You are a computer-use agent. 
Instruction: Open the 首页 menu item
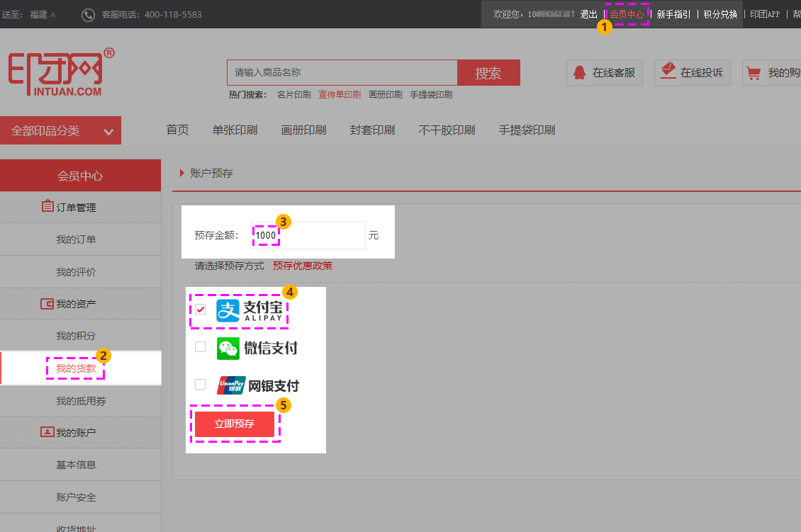point(177,130)
